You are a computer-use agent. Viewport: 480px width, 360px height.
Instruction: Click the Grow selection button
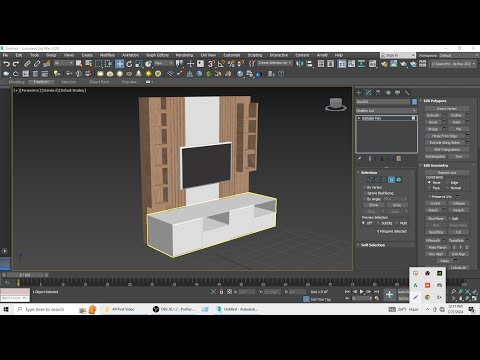click(397, 205)
